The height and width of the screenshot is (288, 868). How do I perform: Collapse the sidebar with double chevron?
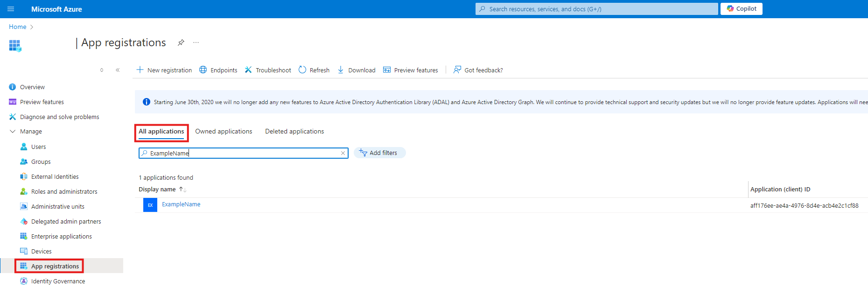pyautogui.click(x=118, y=70)
